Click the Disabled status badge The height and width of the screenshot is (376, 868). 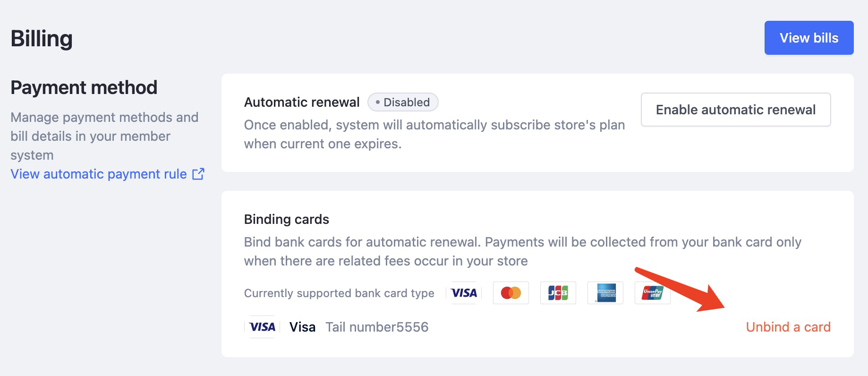tap(403, 102)
